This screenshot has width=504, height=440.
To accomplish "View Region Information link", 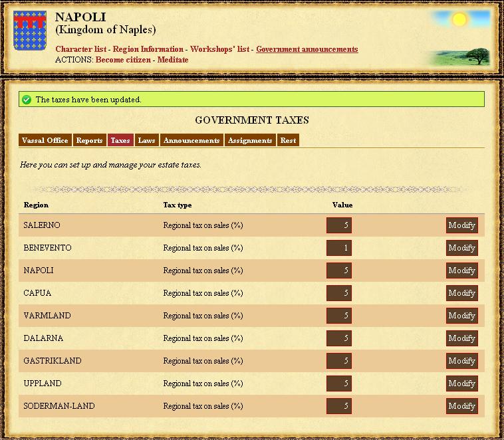I will pyautogui.click(x=148, y=49).
